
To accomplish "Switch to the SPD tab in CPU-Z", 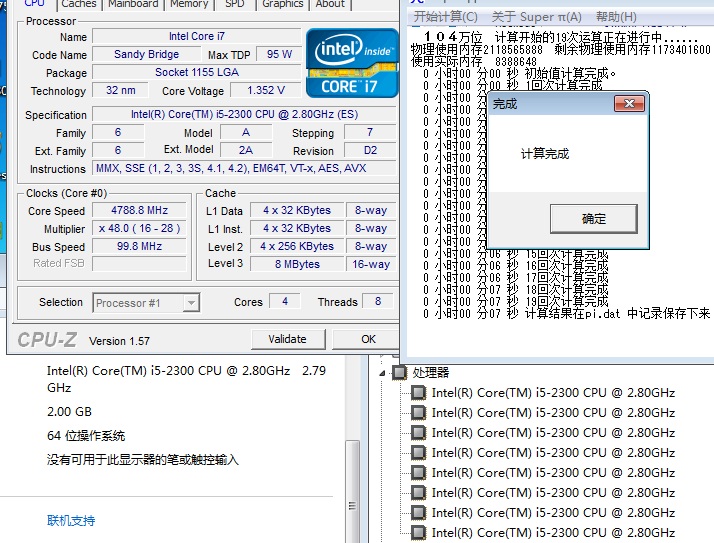I will pos(235,5).
